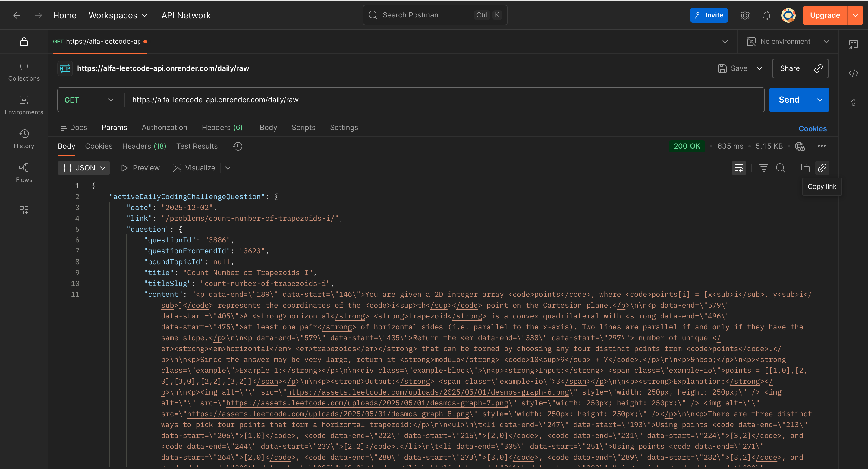Image resolution: width=868 pixels, height=469 pixels.
Task: Open the Environments sidebar panel
Action: [x=24, y=105]
